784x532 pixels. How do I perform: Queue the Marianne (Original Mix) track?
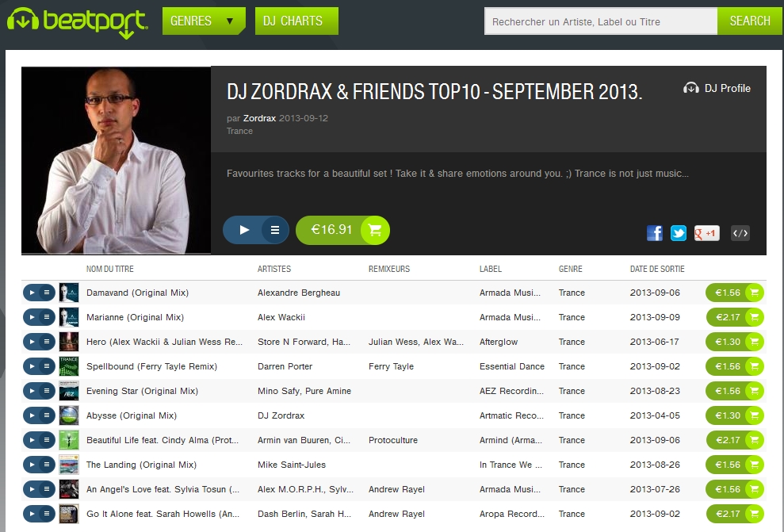click(47, 317)
